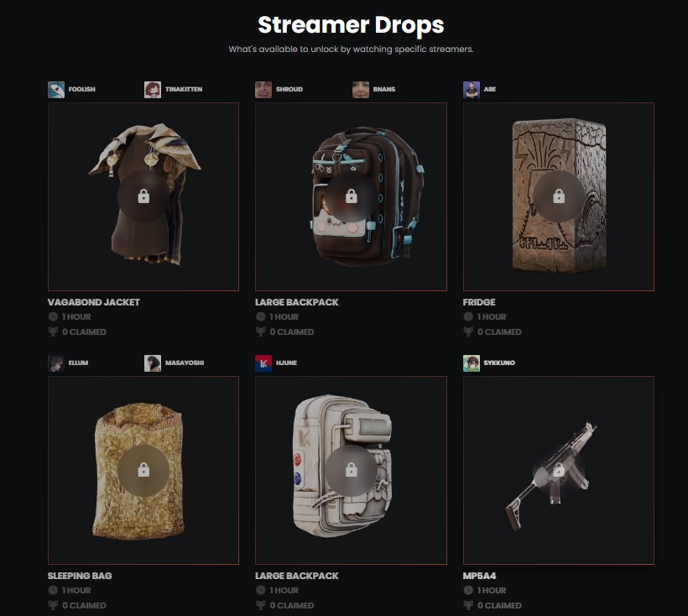
Task: Click Tinakitten's streamer avatar
Action: (x=153, y=90)
